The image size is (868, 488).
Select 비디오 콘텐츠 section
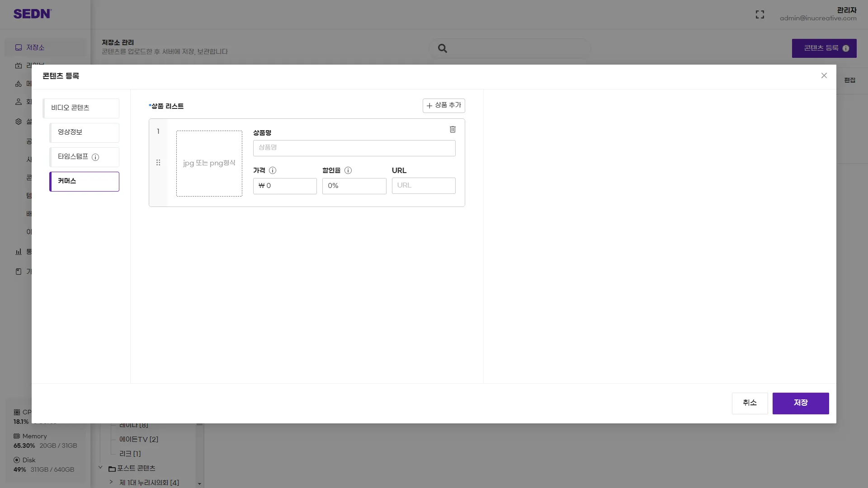[81, 108]
